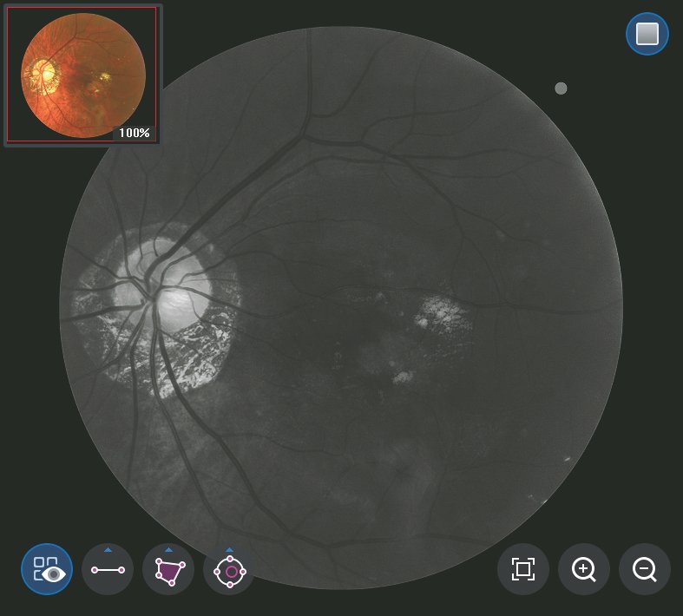Select the circle region annotation tool
Viewport: 683px width, 616px height.
pyautogui.click(x=229, y=570)
